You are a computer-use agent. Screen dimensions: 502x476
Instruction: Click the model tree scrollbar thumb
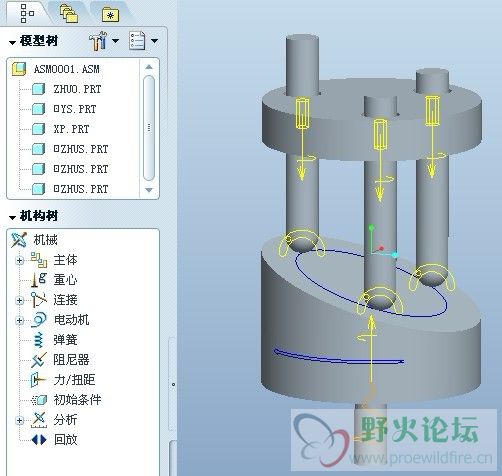click(x=149, y=128)
